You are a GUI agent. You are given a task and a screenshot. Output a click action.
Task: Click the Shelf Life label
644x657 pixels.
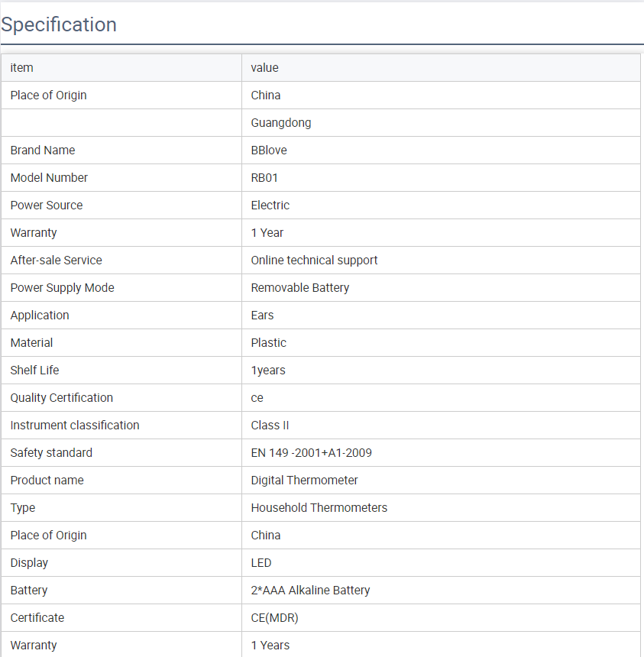pyautogui.click(x=34, y=371)
